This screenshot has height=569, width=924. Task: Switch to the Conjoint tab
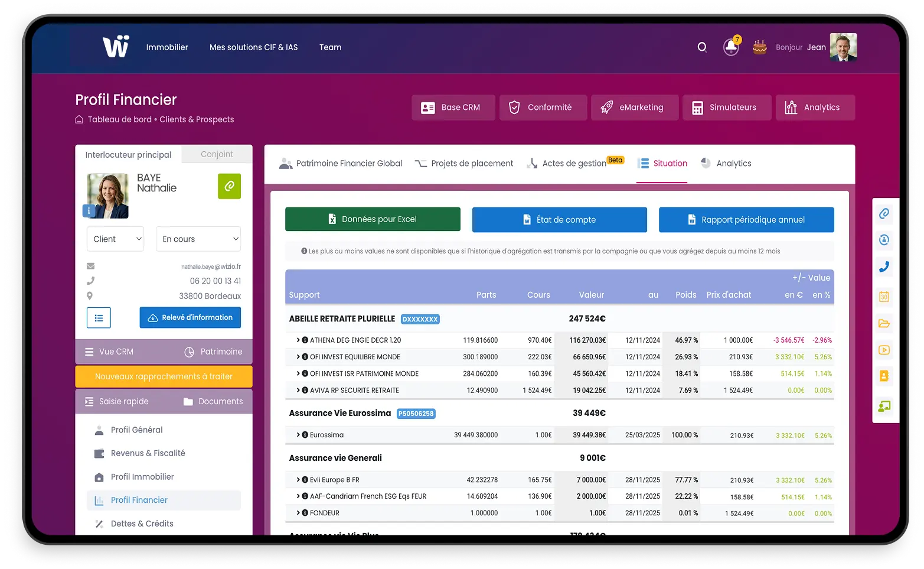click(x=217, y=154)
